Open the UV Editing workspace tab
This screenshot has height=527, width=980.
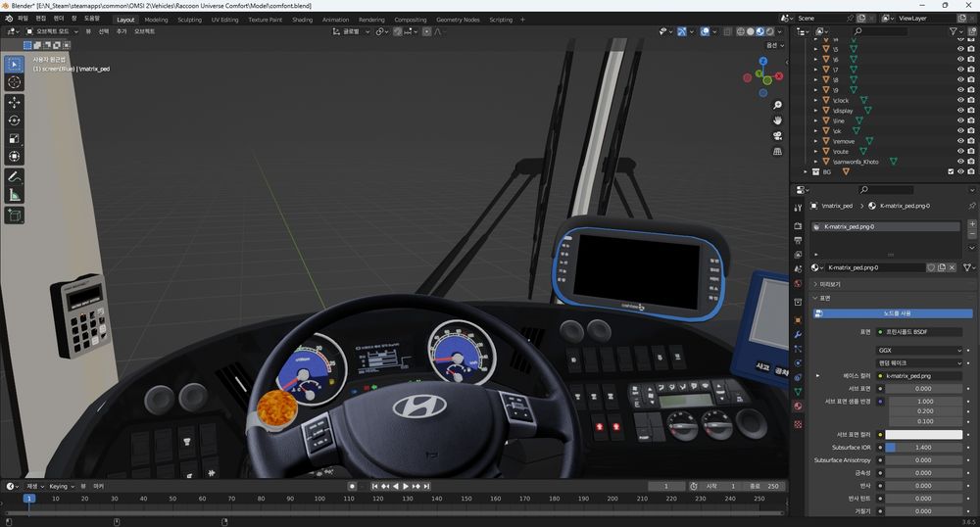pos(225,20)
